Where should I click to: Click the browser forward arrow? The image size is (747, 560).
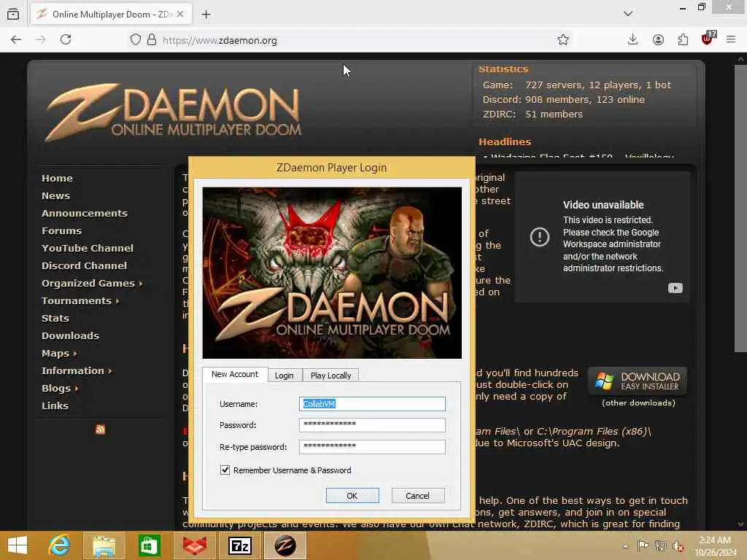41,39
